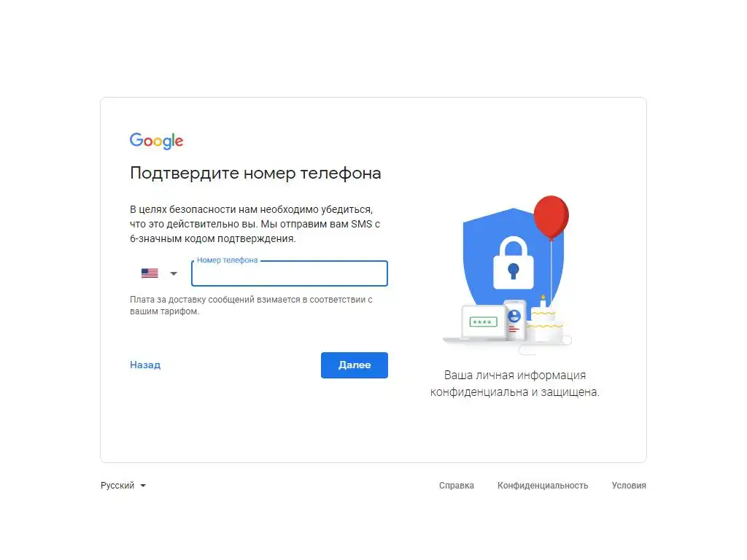
Task: Click the white padlock on the shield
Action: (513, 263)
